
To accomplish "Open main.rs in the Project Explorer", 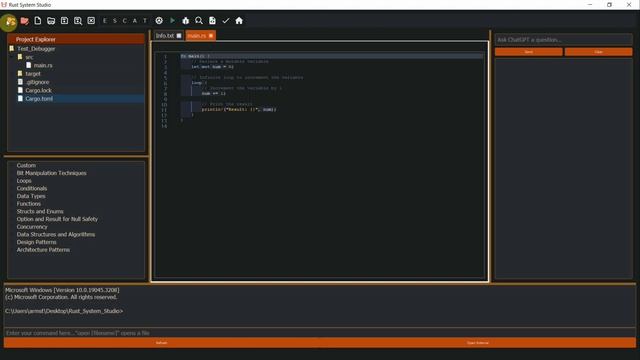I will tap(42, 65).
